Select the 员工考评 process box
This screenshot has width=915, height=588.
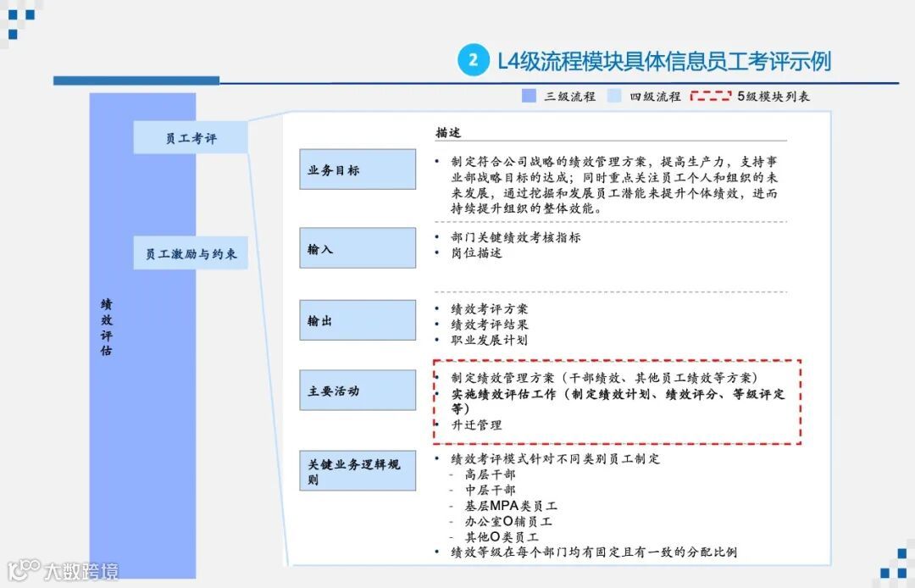191,138
